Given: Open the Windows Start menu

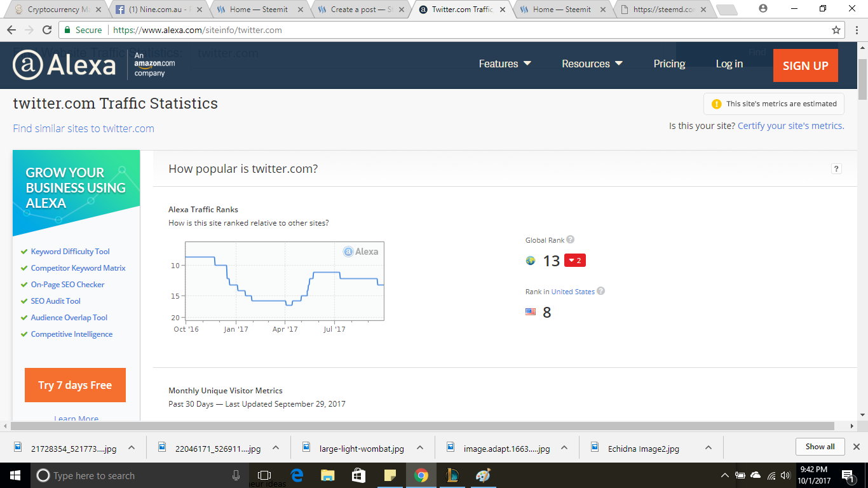Looking at the screenshot, I should click(15, 475).
